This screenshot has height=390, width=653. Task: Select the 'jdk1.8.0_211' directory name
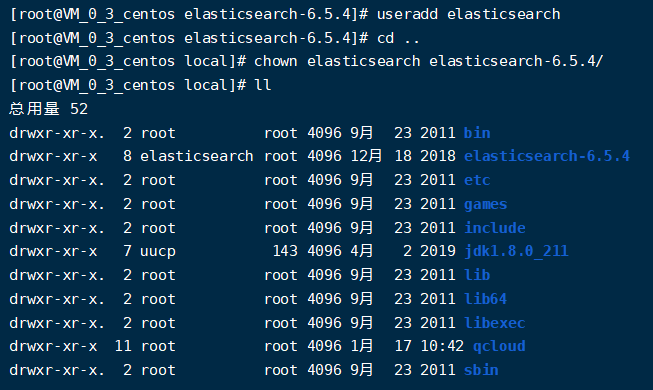516,251
